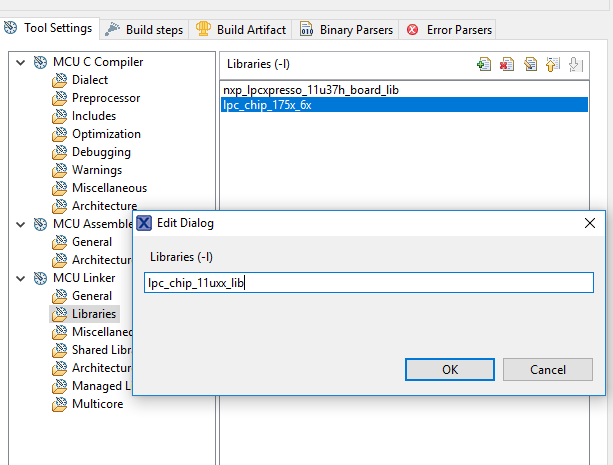Select Miscellaneous under MCU Linker
The width and height of the screenshot is (613, 465).
click(102, 332)
